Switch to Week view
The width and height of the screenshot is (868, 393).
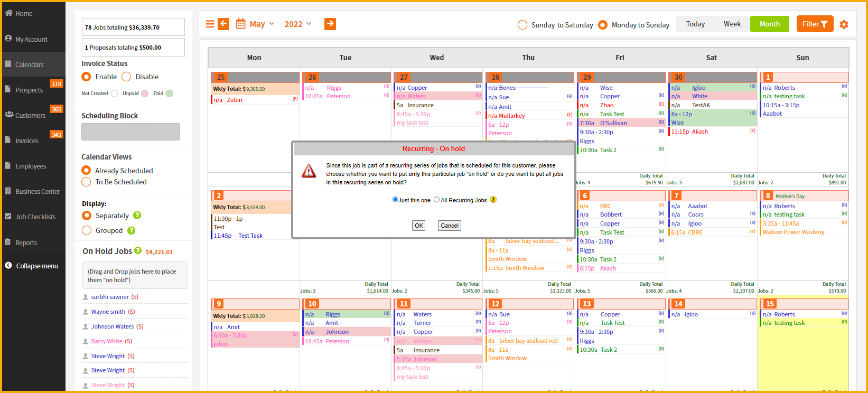click(732, 24)
